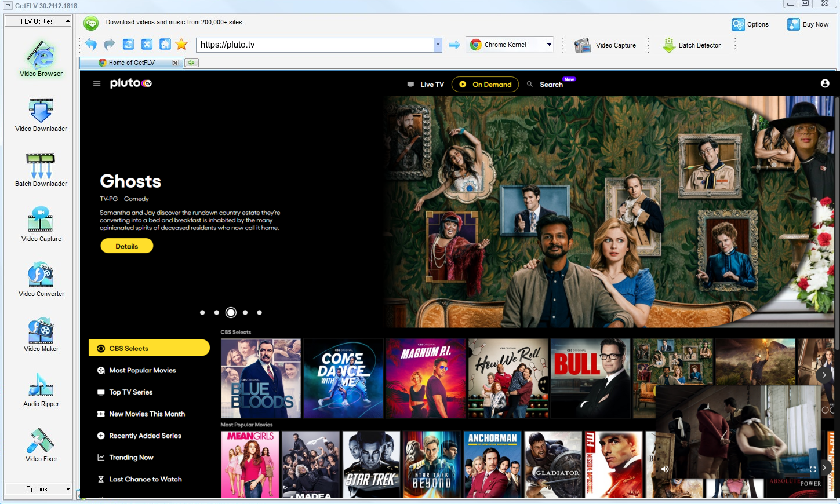Open the How We Roll thumbnail

click(x=508, y=378)
